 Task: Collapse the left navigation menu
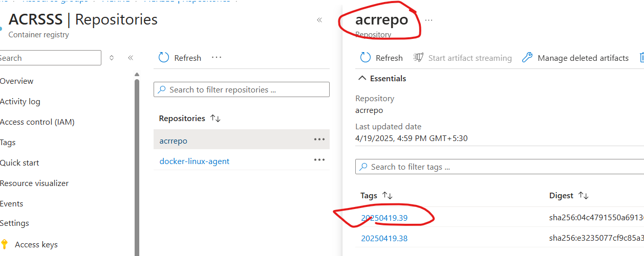click(x=131, y=58)
